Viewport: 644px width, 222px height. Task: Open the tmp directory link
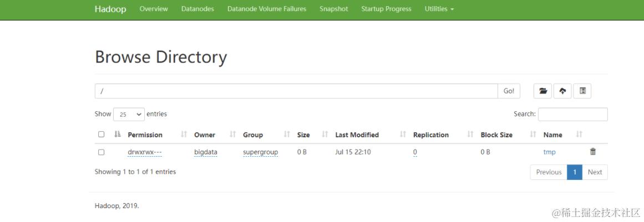click(x=549, y=152)
